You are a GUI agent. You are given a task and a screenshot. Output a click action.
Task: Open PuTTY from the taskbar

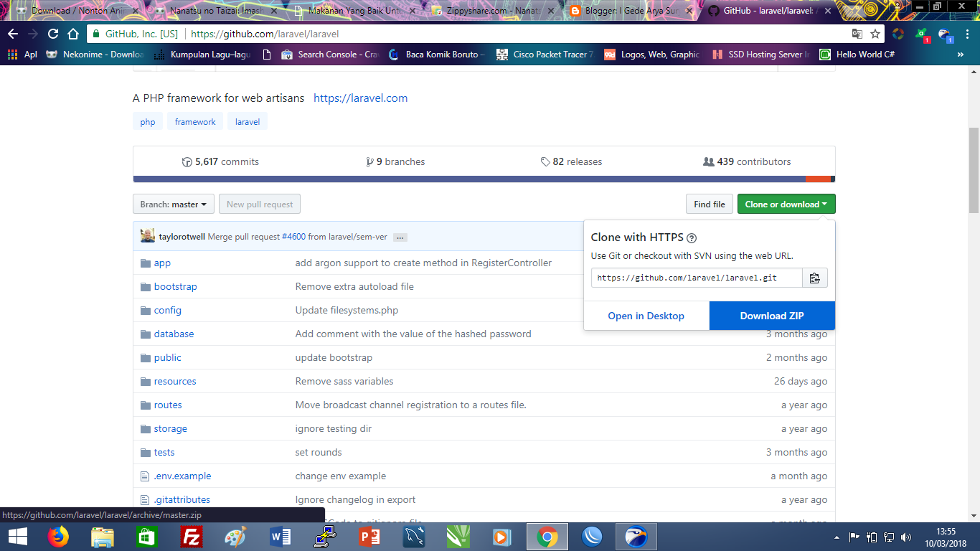[325, 537]
